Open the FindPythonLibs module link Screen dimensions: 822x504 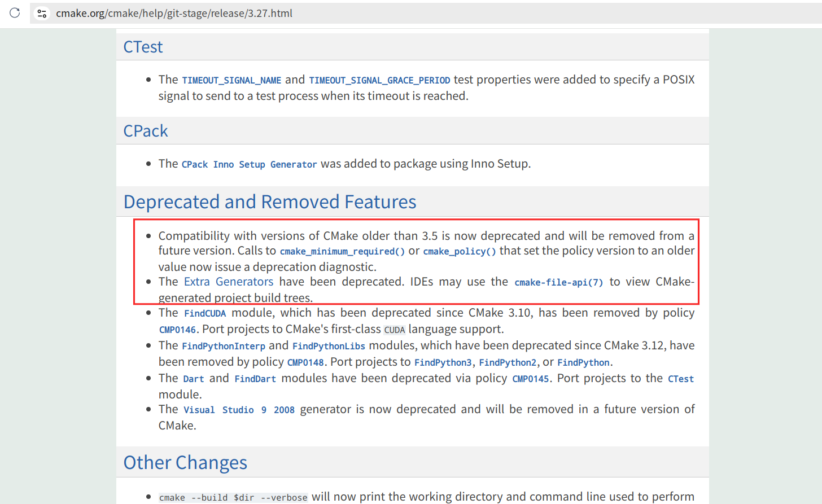click(329, 346)
